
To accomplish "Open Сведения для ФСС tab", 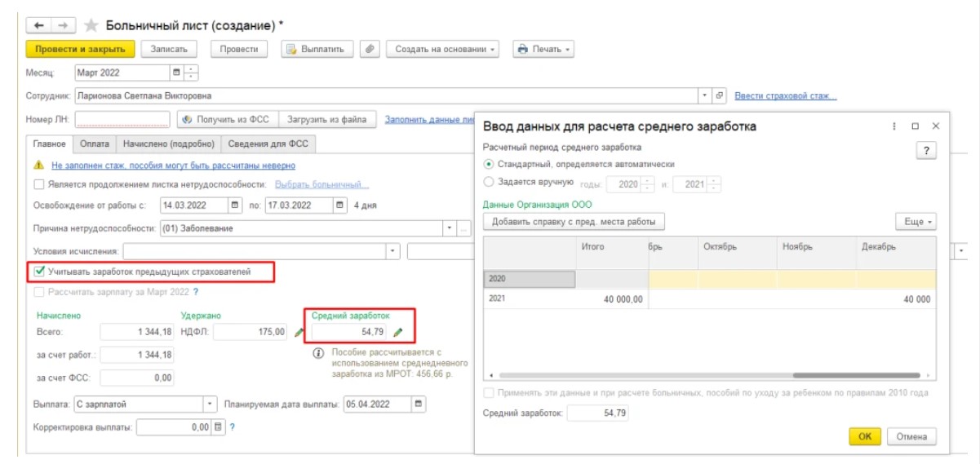I will 267,144.
